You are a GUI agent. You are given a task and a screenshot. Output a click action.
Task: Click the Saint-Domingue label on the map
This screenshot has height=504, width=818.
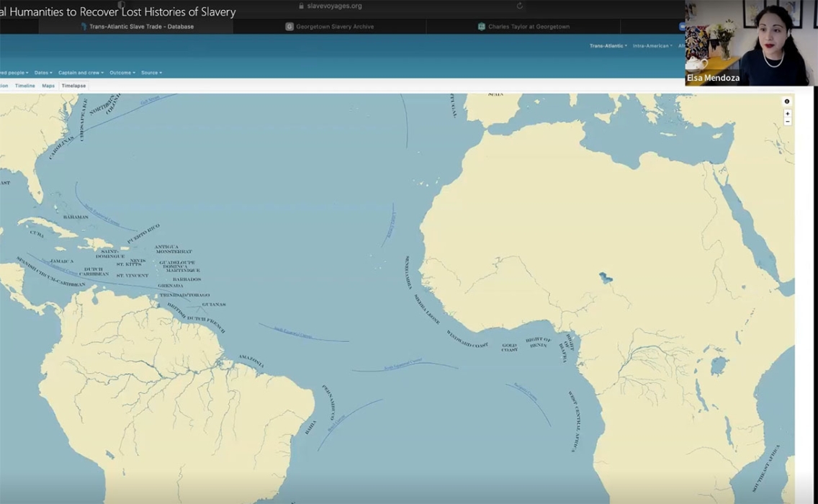110,253
